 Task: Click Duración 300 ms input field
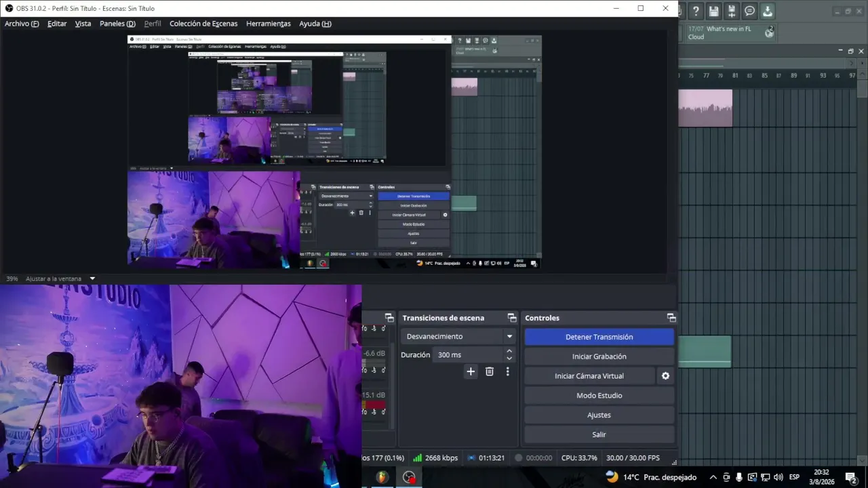tap(468, 354)
